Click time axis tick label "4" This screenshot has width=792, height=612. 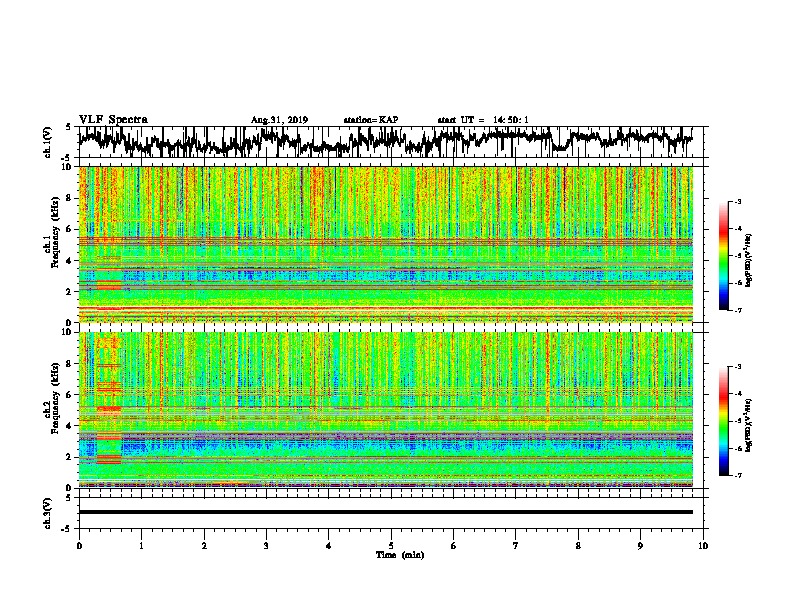pyautogui.click(x=329, y=545)
